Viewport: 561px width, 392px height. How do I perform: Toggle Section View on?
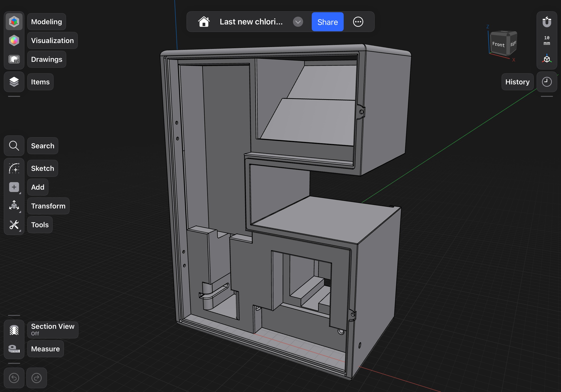[x=14, y=330]
